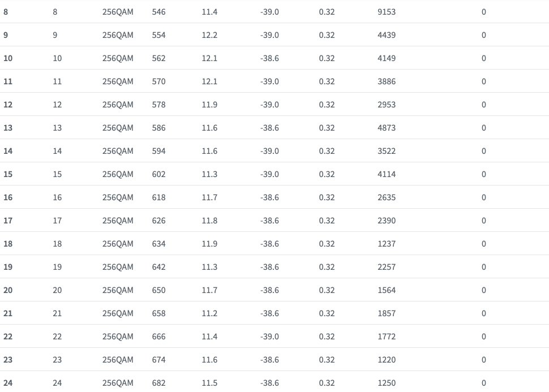Select the 9153 cell in row 8
This screenshot has height=392, width=549.
click(387, 12)
